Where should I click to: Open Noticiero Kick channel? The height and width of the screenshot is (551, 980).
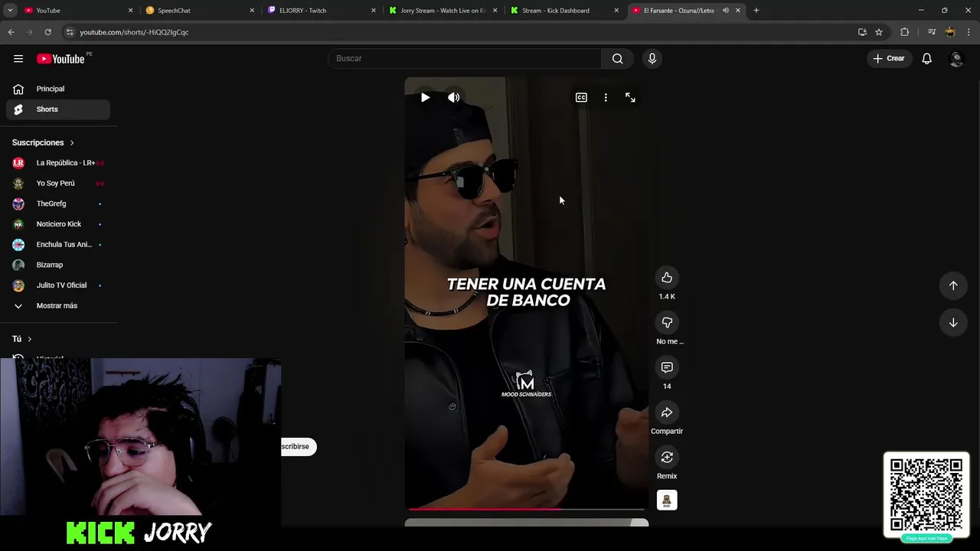click(x=58, y=224)
